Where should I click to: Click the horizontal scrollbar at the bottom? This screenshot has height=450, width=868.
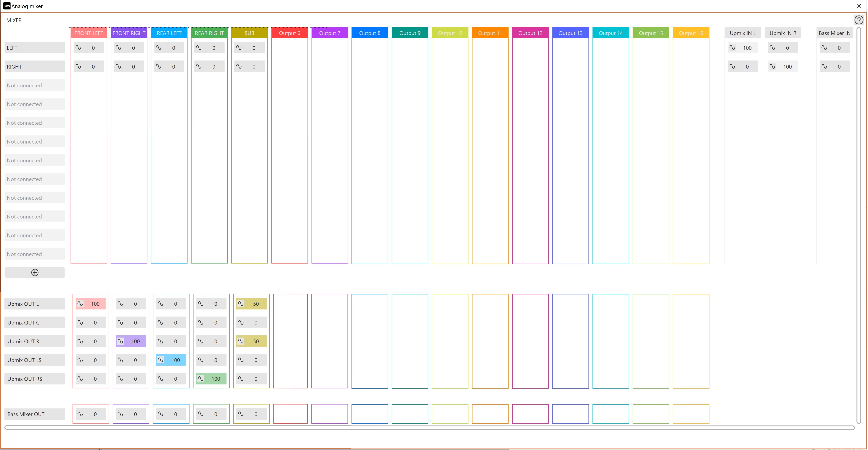click(x=429, y=427)
